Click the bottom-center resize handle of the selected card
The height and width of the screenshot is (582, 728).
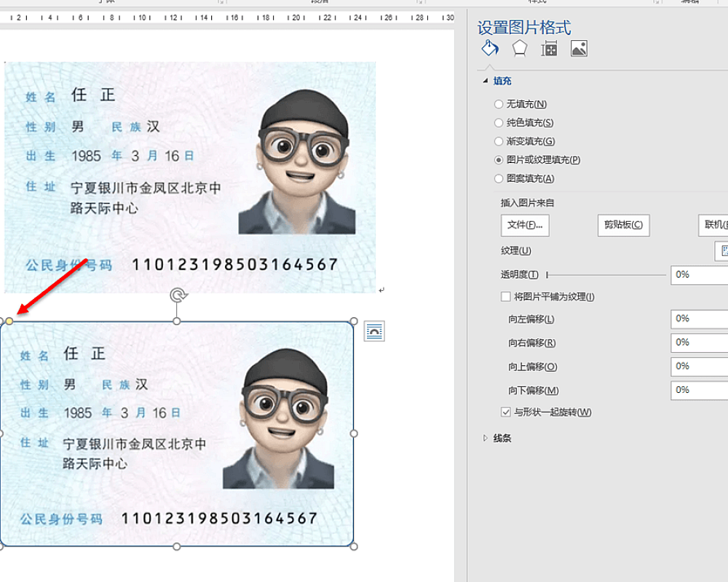pyautogui.click(x=177, y=546)
